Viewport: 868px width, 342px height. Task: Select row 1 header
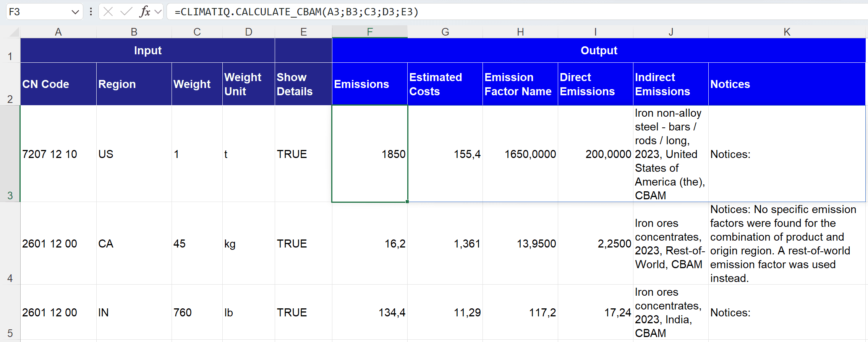(x=10, y=50)
